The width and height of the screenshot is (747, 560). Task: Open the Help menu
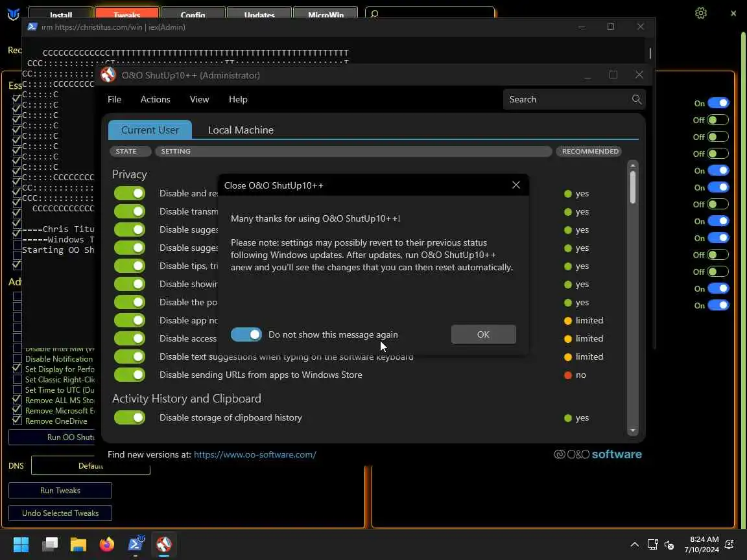pyautogui.click(x=238, y=99)
